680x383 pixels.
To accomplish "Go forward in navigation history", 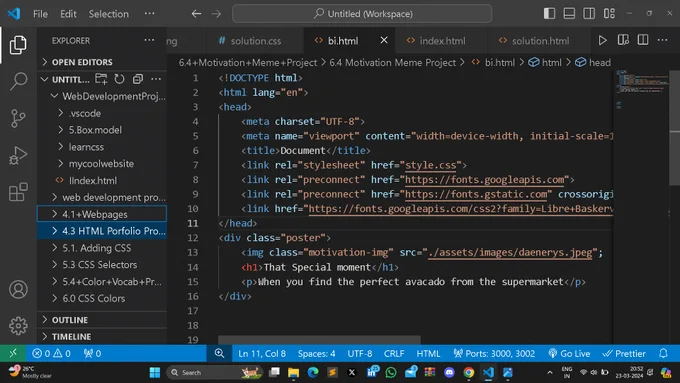I will coord(216,14).
